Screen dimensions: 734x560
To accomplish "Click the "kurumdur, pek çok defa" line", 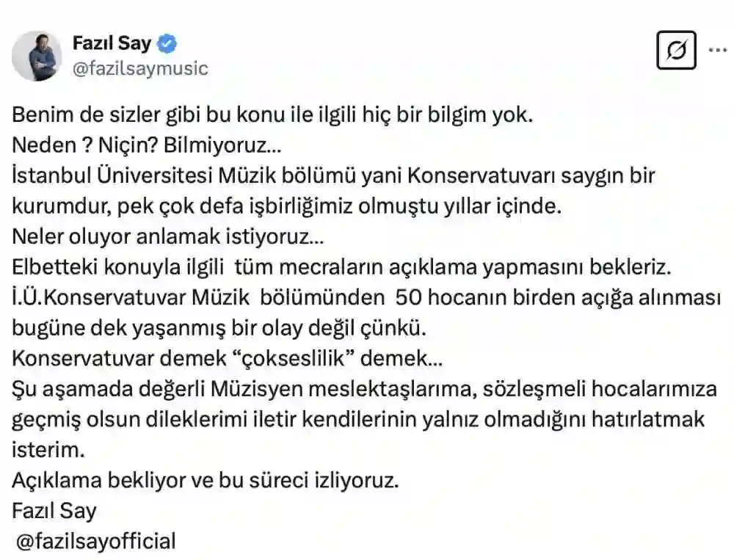I will (286, 206).
